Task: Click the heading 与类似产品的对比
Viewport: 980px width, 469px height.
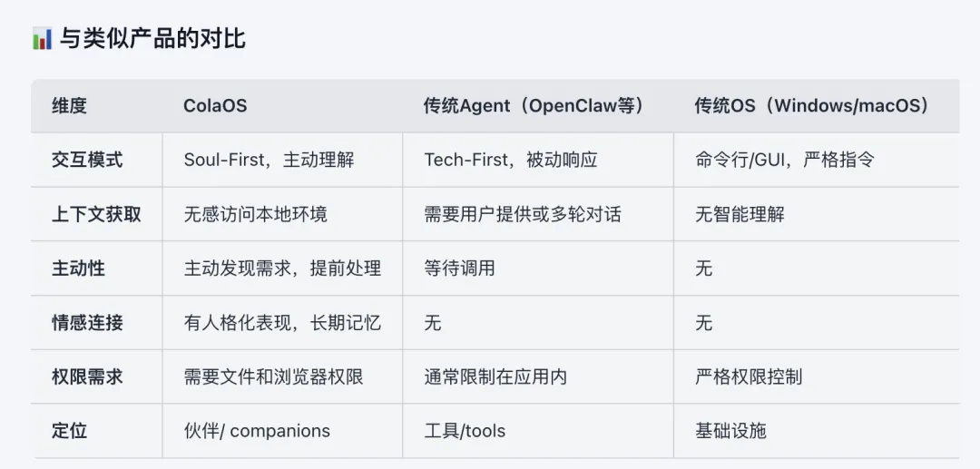Action: pyautogui.click(x=152, y=39)
